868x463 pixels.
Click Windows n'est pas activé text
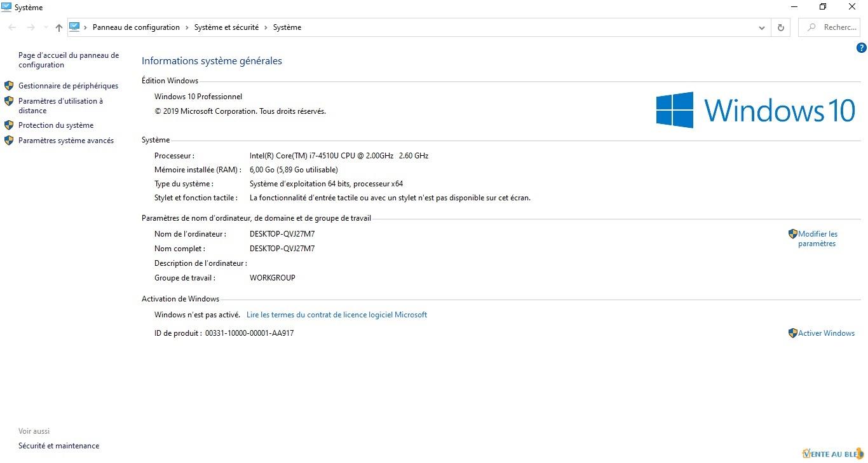[197, 315]
